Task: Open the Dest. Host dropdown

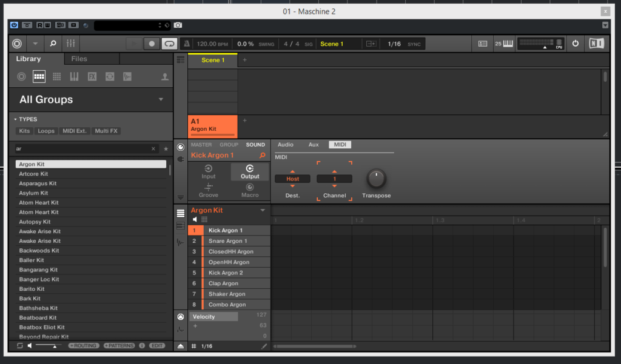Action: (x=293, y=179)
